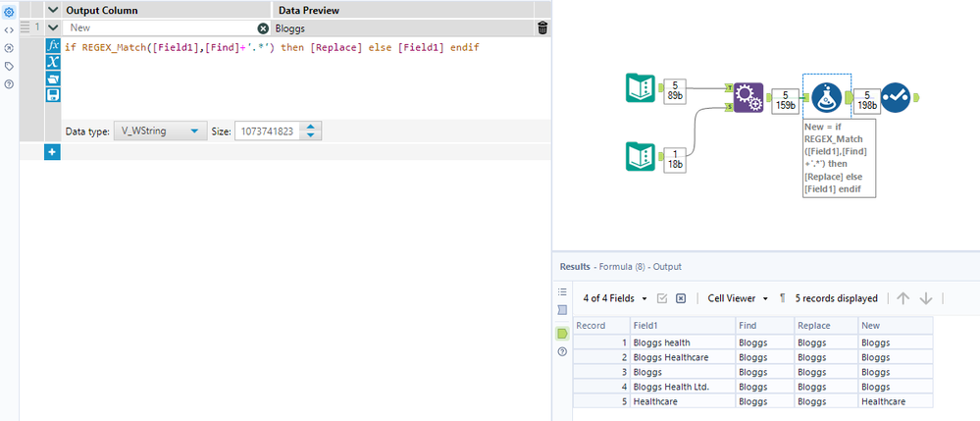Collapse the New expression row chevron
This screenshot has width=980, height=421.
[x=53, y=28]
